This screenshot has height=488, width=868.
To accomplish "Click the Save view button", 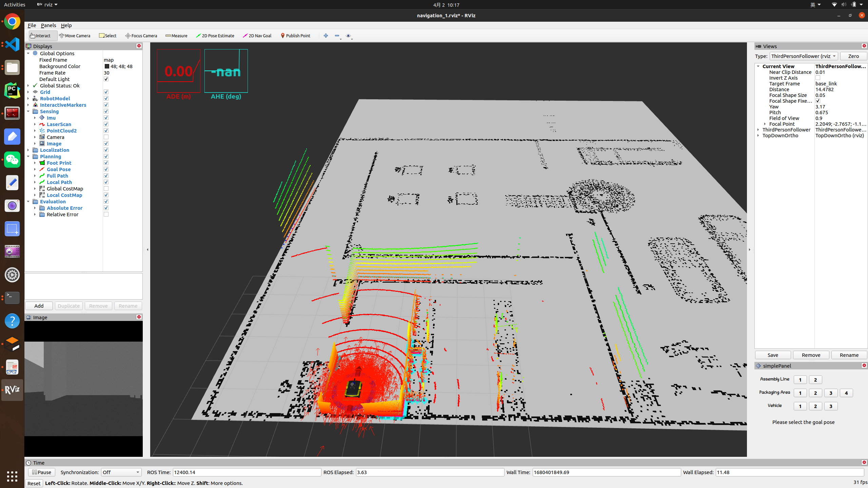I will click(x=773, y=354).
